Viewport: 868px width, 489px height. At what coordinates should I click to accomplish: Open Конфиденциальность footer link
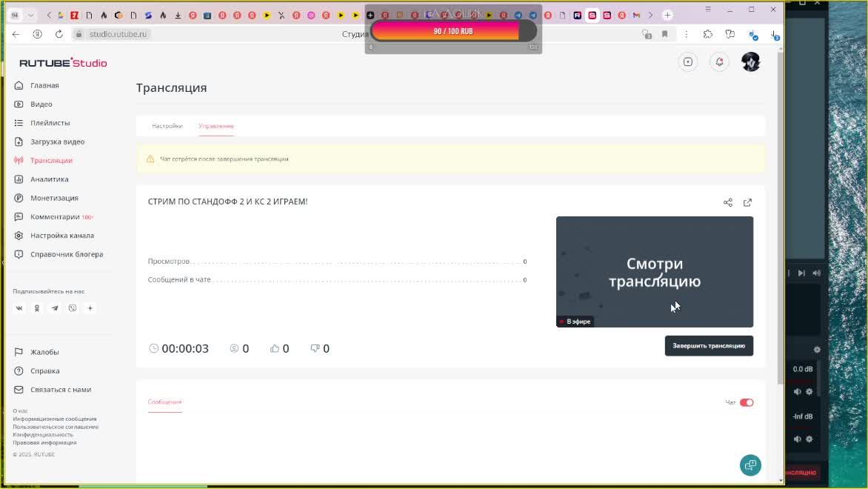[x=43, y=435]
